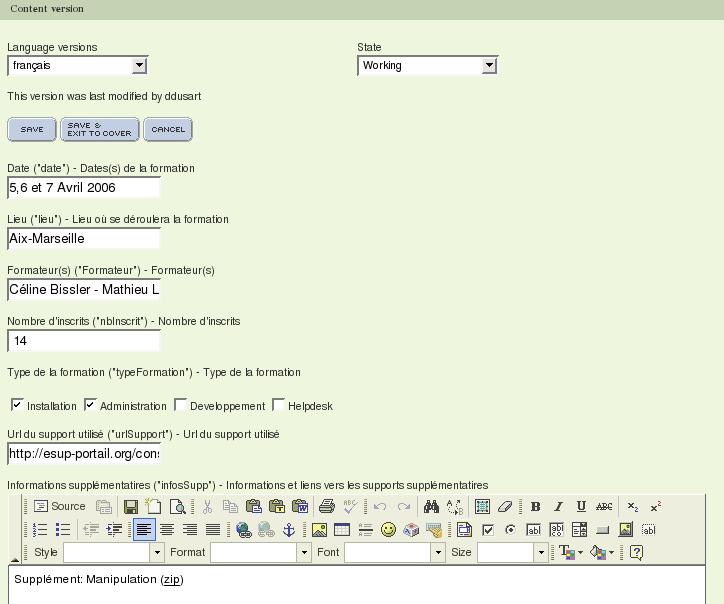Image resolution: width=724 pixels, height=604 pixels.
Task: Uncheck the Installation checkbox
Action: pyautogui.click(x=17, y=405)
